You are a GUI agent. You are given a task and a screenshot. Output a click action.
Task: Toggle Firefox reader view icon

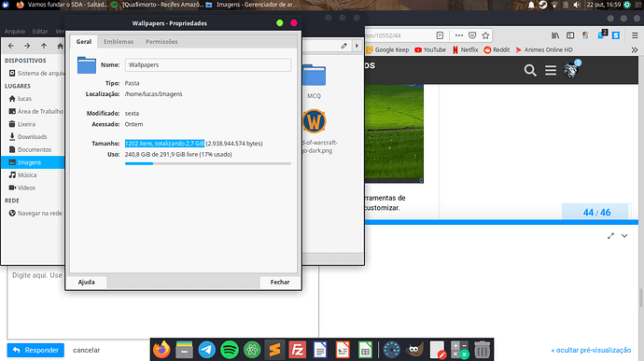click(x=440, y=35)
